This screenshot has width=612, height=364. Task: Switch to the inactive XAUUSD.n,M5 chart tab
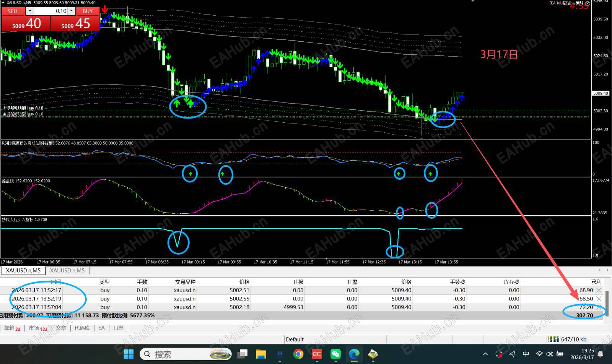click(x=67, y=270)
